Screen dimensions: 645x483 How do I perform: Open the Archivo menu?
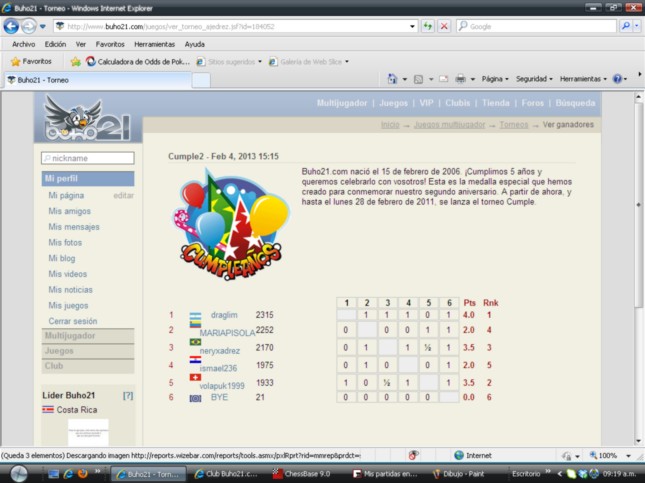23,44
